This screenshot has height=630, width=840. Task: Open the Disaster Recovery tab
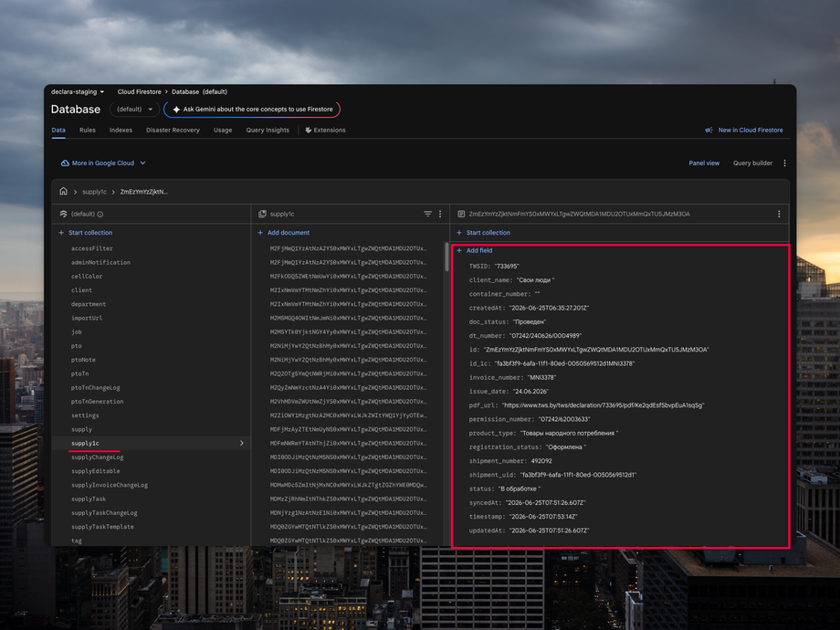(173, 131)
